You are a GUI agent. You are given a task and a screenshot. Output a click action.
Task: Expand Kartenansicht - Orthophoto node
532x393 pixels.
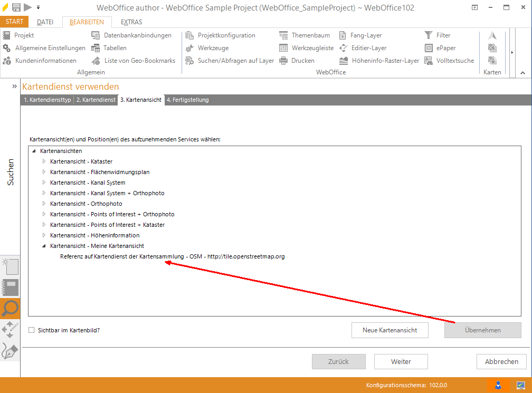pyautogui.click(x=44, y=204)
